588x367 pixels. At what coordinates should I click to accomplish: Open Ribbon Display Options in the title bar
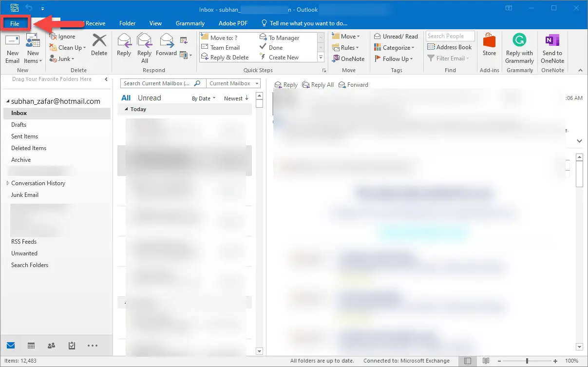click(509, 8)
